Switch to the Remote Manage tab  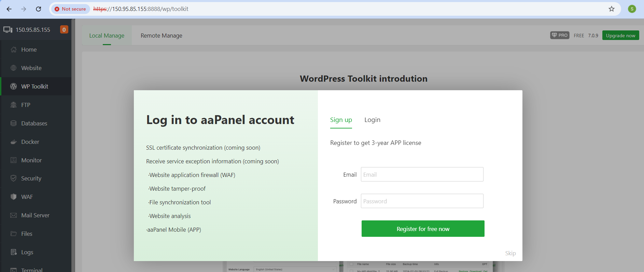(162, 36)
